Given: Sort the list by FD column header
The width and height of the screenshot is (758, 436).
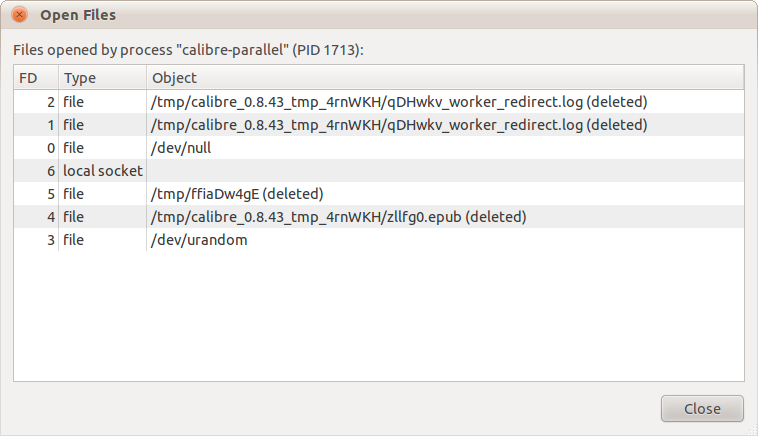Looking at the screenshot, I should (x=28, y=77).
